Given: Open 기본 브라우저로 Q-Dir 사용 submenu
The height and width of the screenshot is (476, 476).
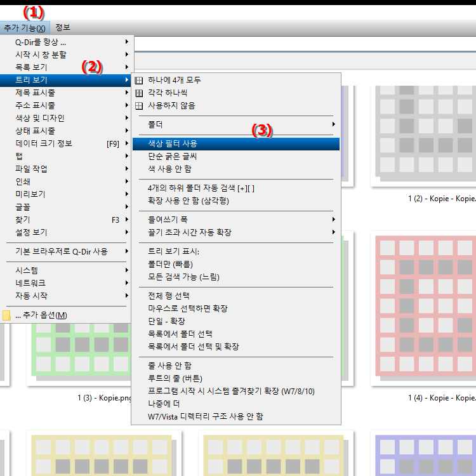Looking at the screenshot, I should tap(65, 252).
